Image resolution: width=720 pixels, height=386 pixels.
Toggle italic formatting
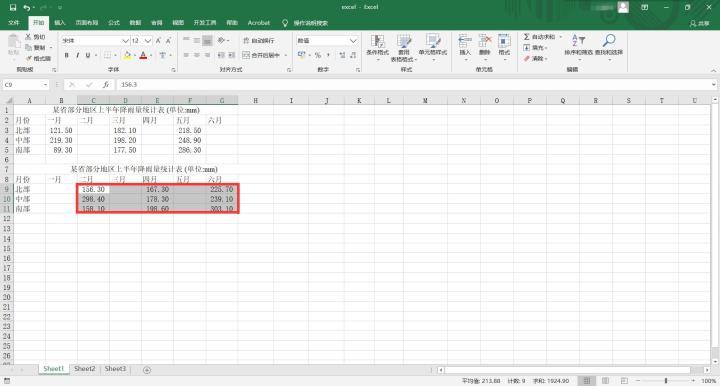tap(77, 55)
